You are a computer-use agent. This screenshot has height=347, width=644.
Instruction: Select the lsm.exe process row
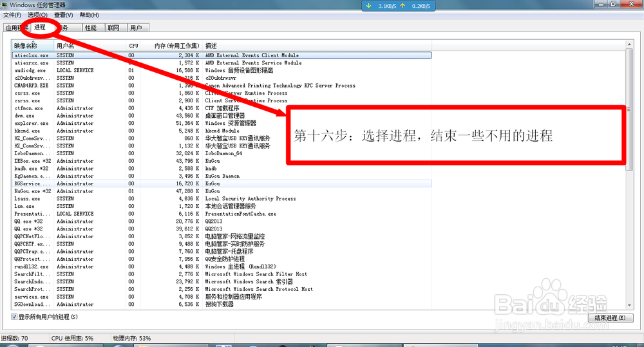coord(222,206)
